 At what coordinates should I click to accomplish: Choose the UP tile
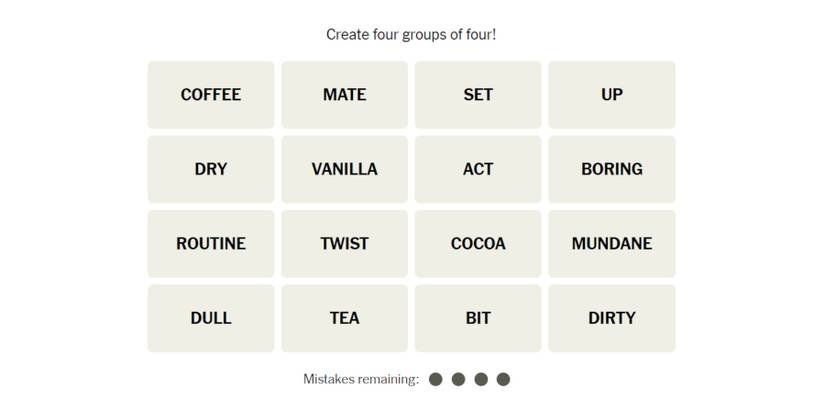click(611, 95)
